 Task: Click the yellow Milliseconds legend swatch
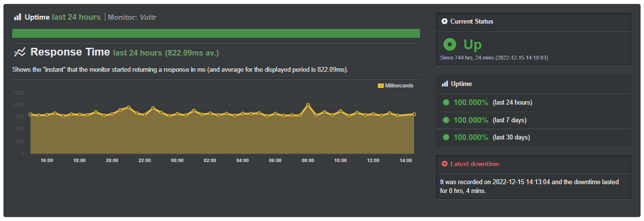[x=381, y=85]
